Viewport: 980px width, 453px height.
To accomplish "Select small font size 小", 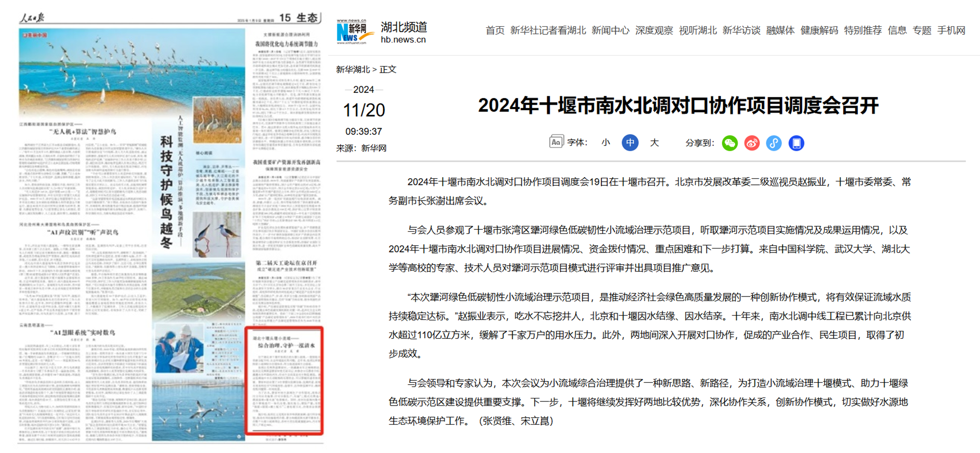I will (605, 143).
